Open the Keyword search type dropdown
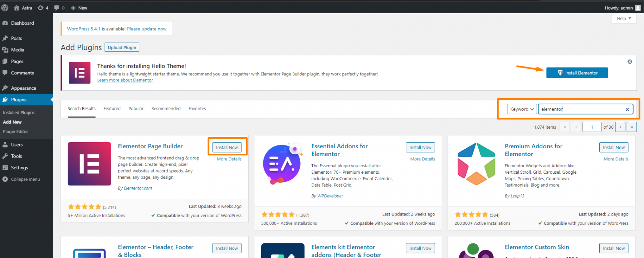 tap(522, 109)
